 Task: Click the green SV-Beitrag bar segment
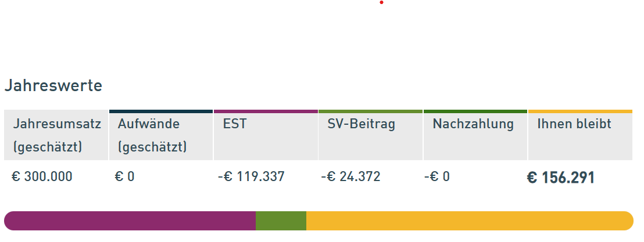tap(281, 221)
